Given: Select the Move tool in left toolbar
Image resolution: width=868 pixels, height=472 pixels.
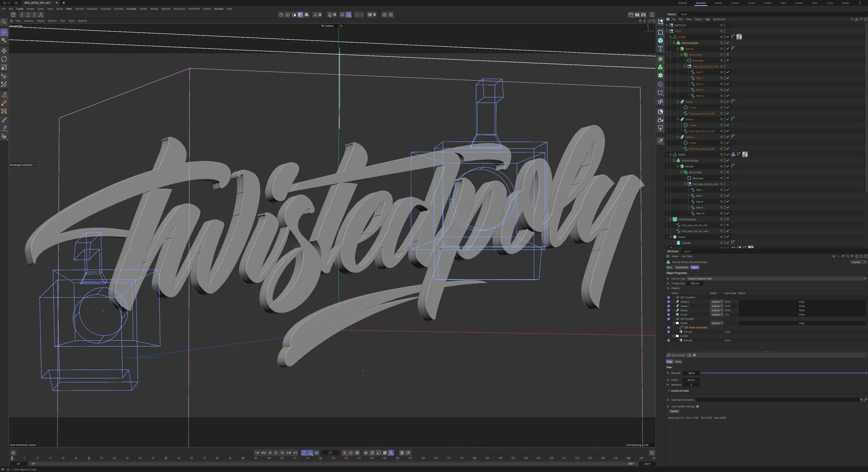Looking at the screenshot, I should (4, 51).
